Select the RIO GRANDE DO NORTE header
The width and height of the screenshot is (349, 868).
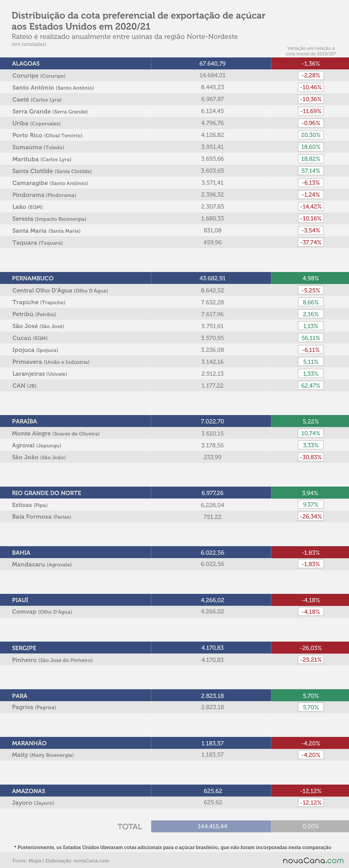click(174, 493)
